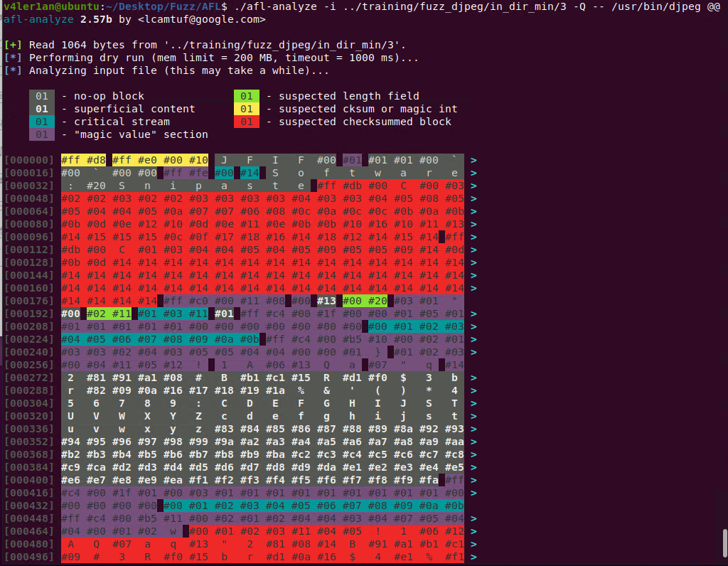Click the white '#13' byte in row 000176

point(326,301)
